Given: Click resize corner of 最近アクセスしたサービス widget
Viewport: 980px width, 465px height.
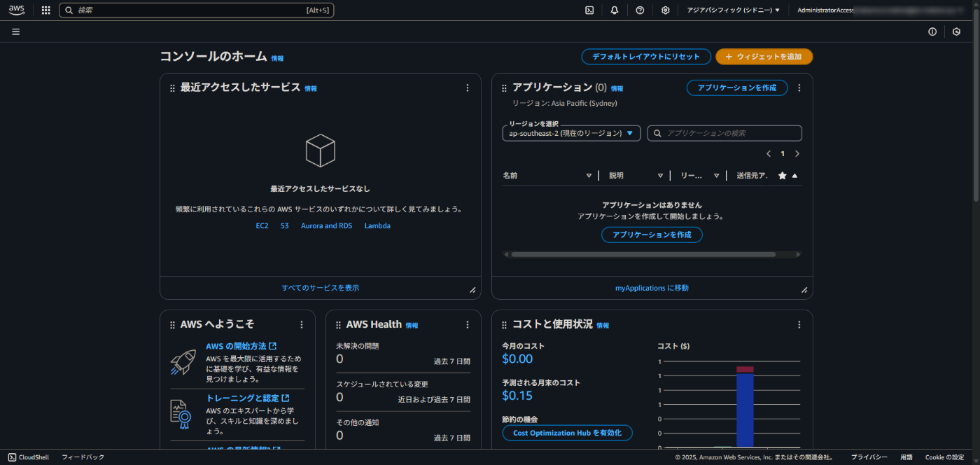Looking at the screenshot, I should pos(472,290).
